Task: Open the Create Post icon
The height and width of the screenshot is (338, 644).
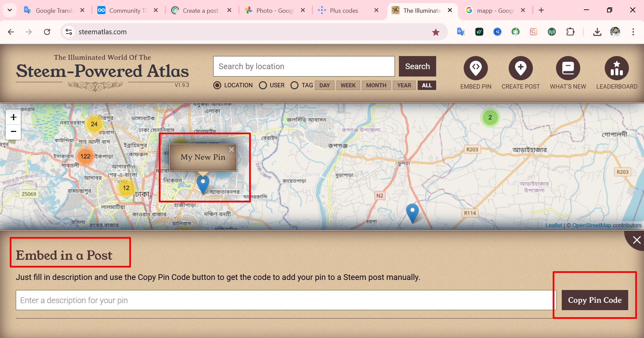Action: click(520, 68)
